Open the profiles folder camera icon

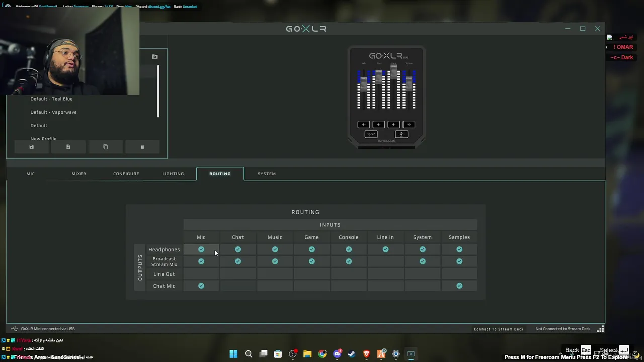point(155,57)
